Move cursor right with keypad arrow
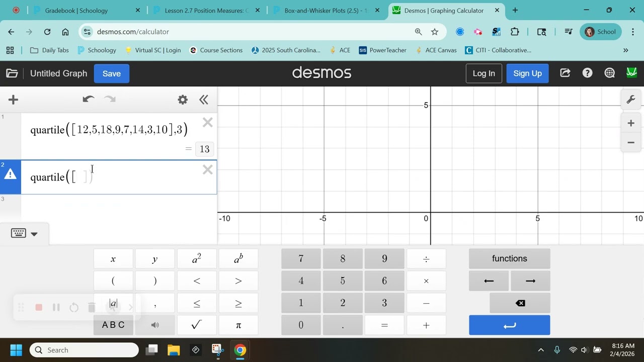This screenshot has height=362, width=644. point(530,281)
